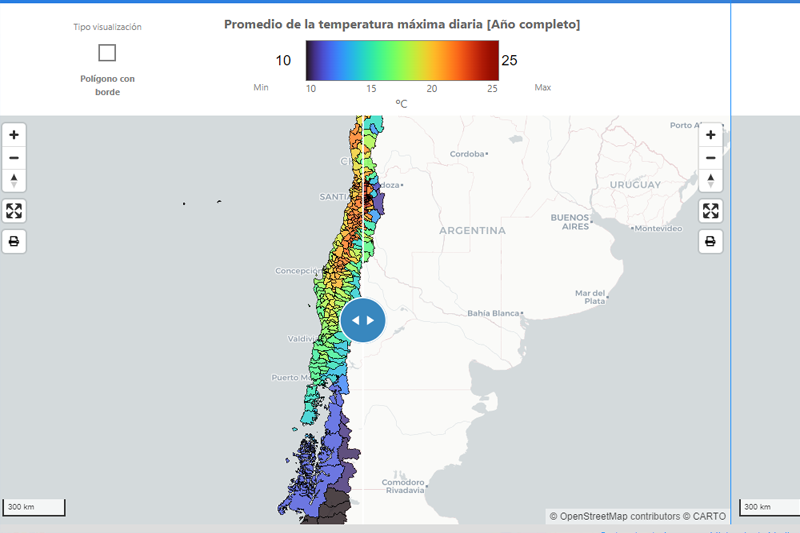Zoom out on the left map
The width and height of the screenshot is (800, 533).
click(x=14, y=158)
